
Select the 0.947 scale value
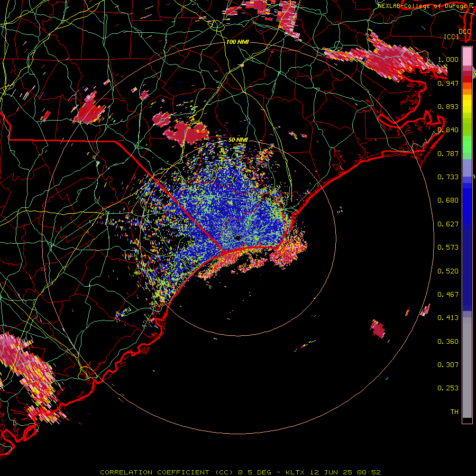(x=448, y=83)
